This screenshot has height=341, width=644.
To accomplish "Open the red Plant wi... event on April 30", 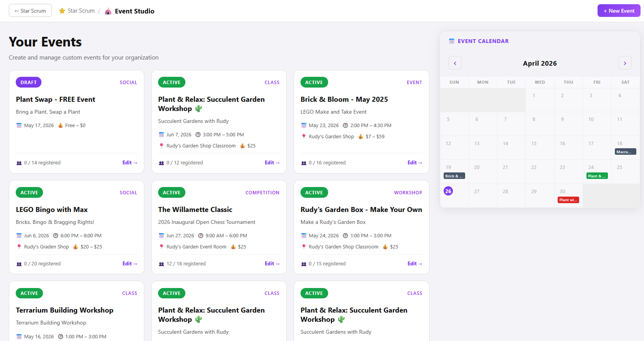I will pos(568,200).
